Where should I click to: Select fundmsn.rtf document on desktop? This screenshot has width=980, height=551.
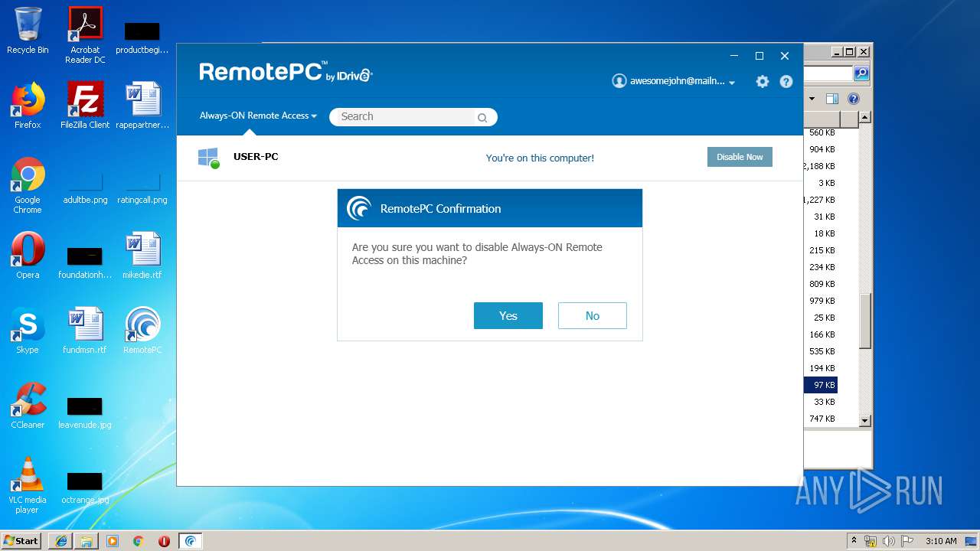tap(85, 331)
